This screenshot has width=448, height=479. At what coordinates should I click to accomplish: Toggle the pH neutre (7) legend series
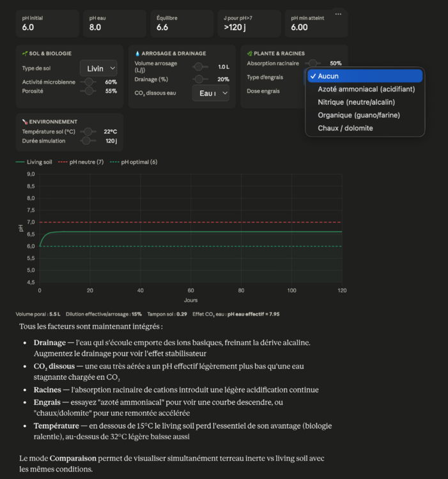pos(81,162)
